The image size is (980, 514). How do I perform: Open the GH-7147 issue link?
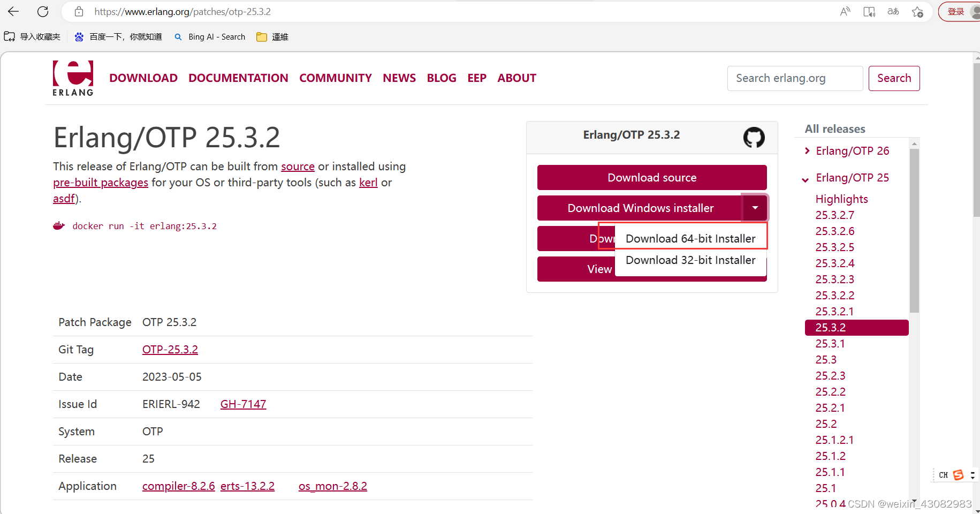pos(243,404)
